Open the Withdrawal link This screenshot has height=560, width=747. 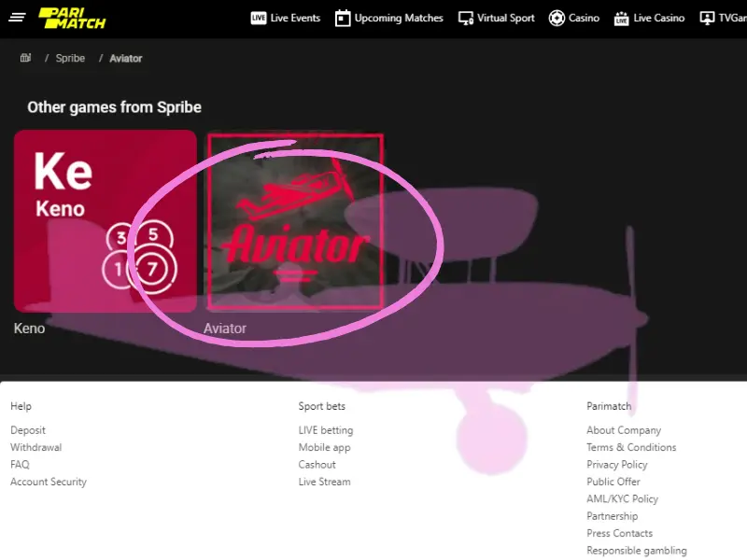35,447
